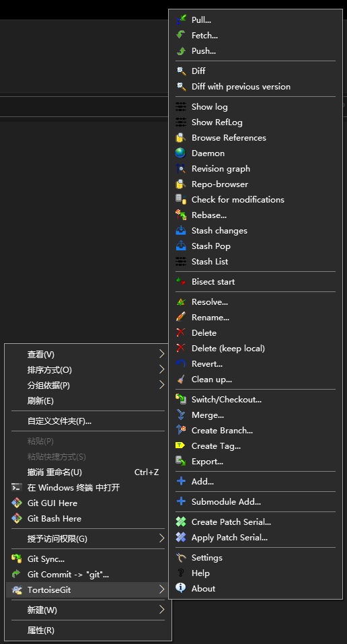Expand the 查看(V) submenu arrow
Screen dimensions: 347x644
[x=162, y=354]
